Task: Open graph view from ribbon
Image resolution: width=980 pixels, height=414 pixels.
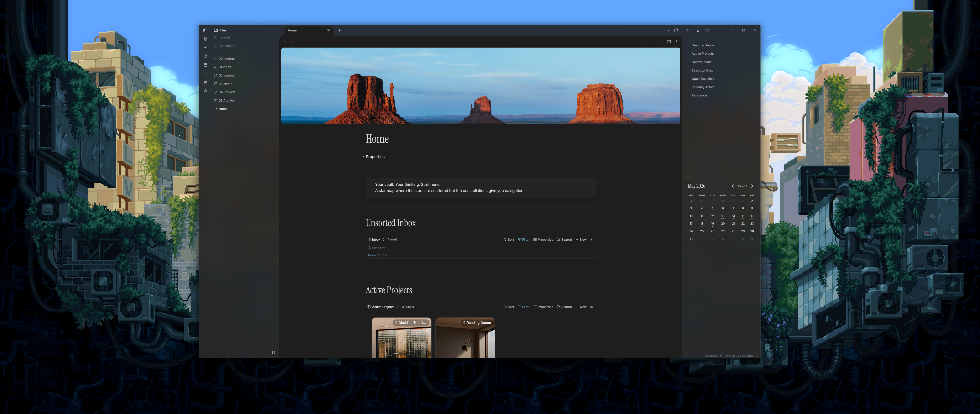Action: [x=205, y=48]
